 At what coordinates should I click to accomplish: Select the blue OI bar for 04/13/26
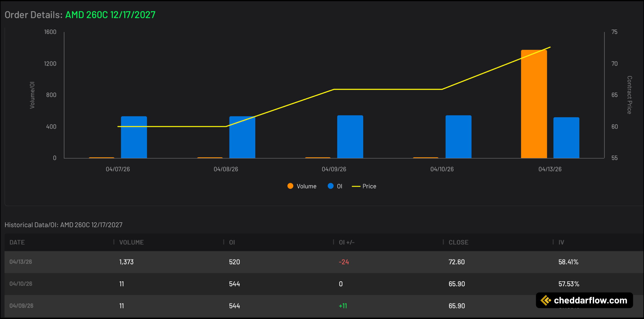[566, 138]
